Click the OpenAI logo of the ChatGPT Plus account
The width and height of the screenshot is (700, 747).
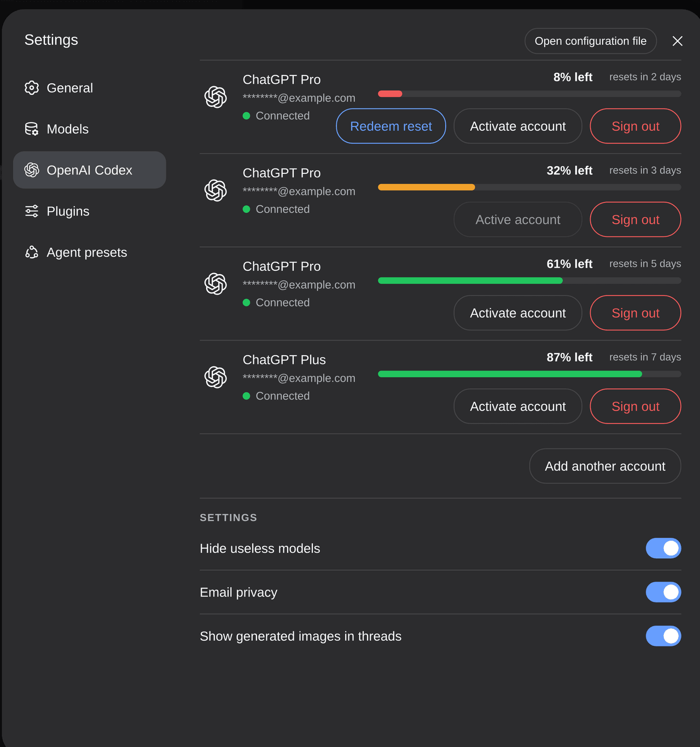point(215,377)
